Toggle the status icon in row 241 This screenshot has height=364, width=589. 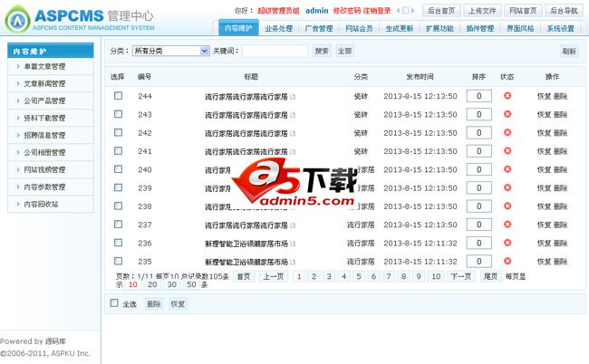tap(507, 150)
